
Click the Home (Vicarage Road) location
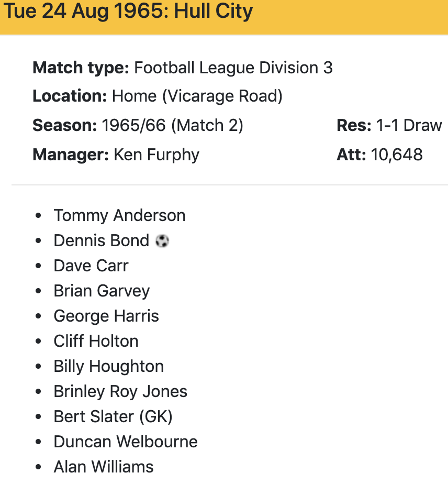[x=197, y=96]
